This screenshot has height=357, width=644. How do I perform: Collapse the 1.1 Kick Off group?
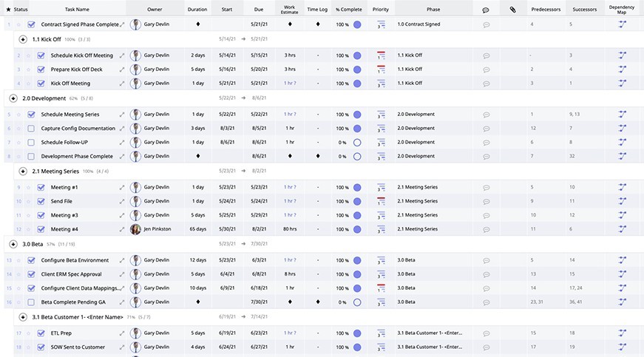[x=23, y=39]
